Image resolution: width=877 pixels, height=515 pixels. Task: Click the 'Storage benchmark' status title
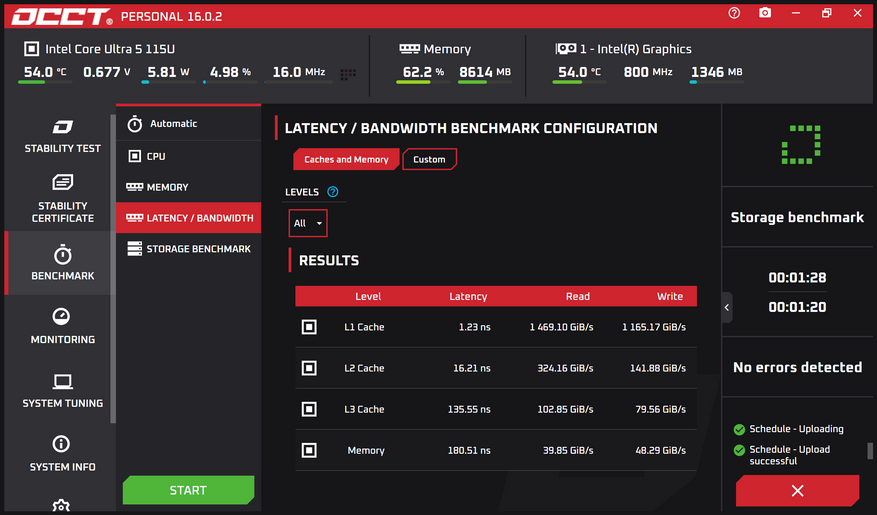coord(797,217)
